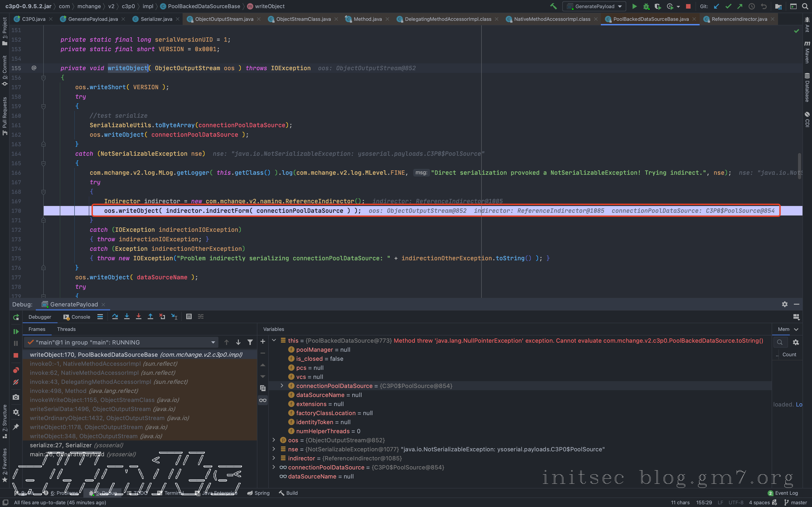
Task: Click the Force Step Into red arrow
Action: [x=139, y=317]
